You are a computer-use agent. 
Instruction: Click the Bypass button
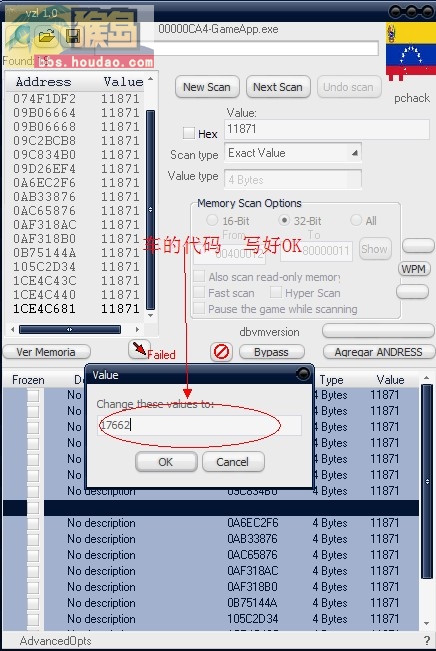point(272,352)
